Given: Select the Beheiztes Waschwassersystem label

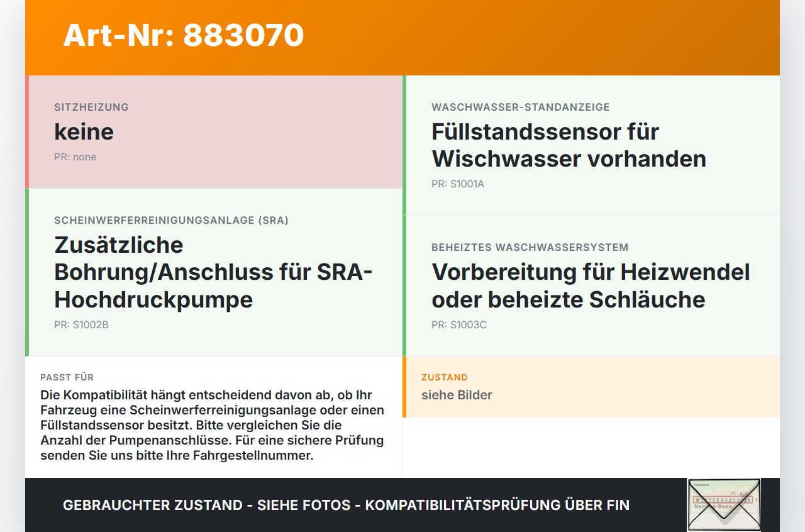Looking at the screenshot, I should point(530,248).
